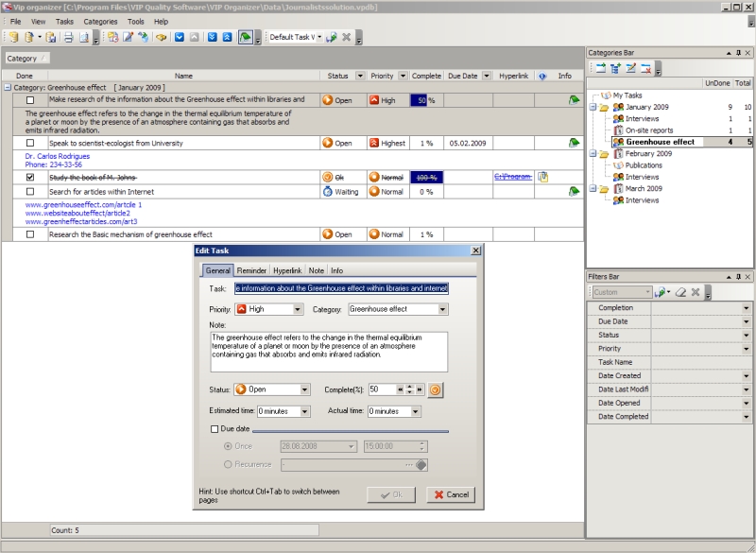This screenshot has width=756, height=553.
Task: Click the Info flag on the Speak to scientist-ecologist row
Action: pos(574,143)
